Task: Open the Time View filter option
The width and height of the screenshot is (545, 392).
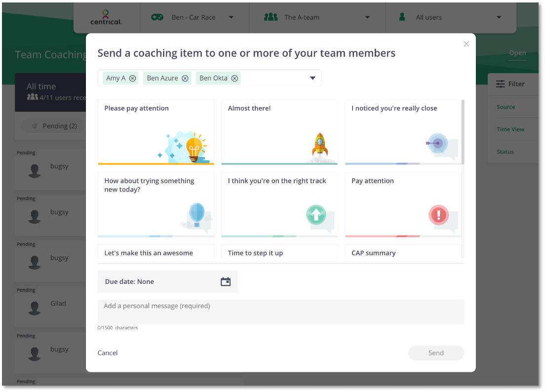Action: (510, 129)
